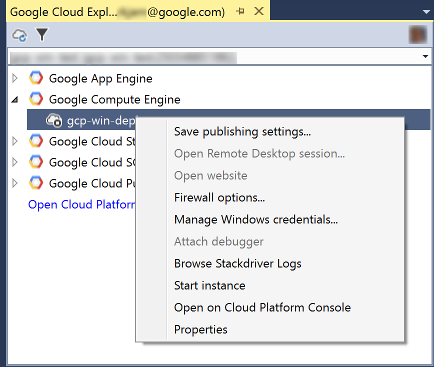Select Firewall options from context menu
Screen dimensions: 434x367
click(219, 198)
